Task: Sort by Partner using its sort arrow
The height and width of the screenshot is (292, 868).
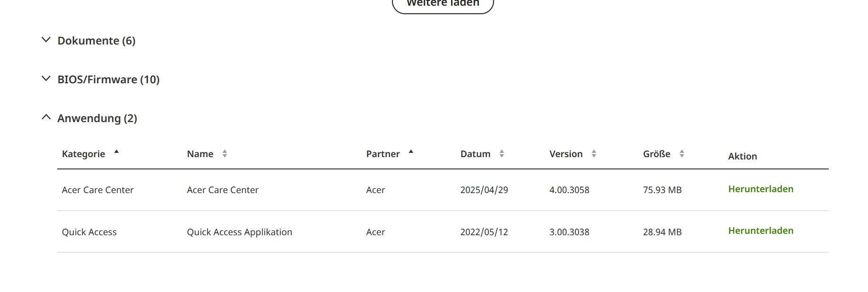Action: click(411, 151)
